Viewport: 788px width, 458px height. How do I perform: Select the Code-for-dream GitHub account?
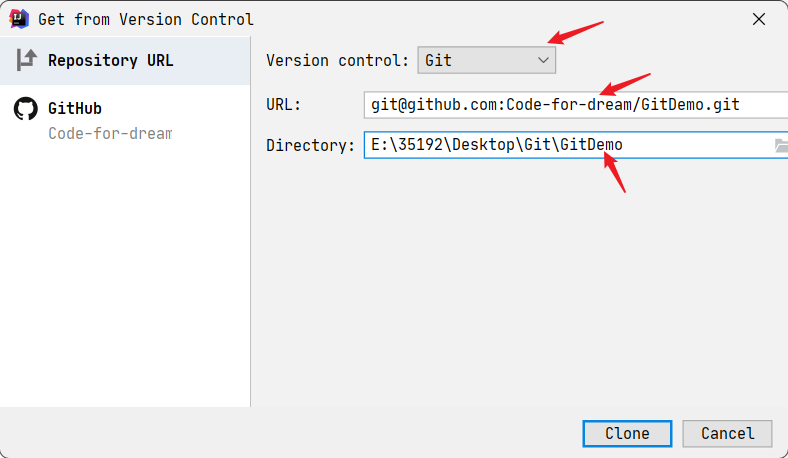110,133
